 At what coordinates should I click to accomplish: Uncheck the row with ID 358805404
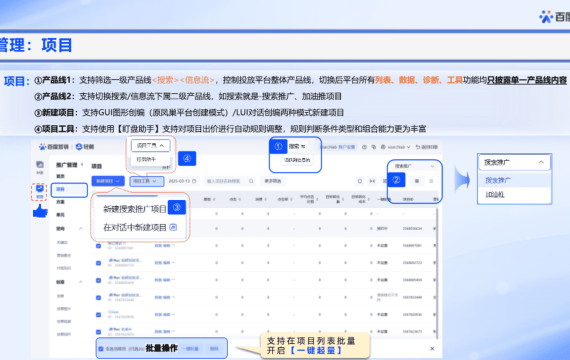click(x=99, y=280)
